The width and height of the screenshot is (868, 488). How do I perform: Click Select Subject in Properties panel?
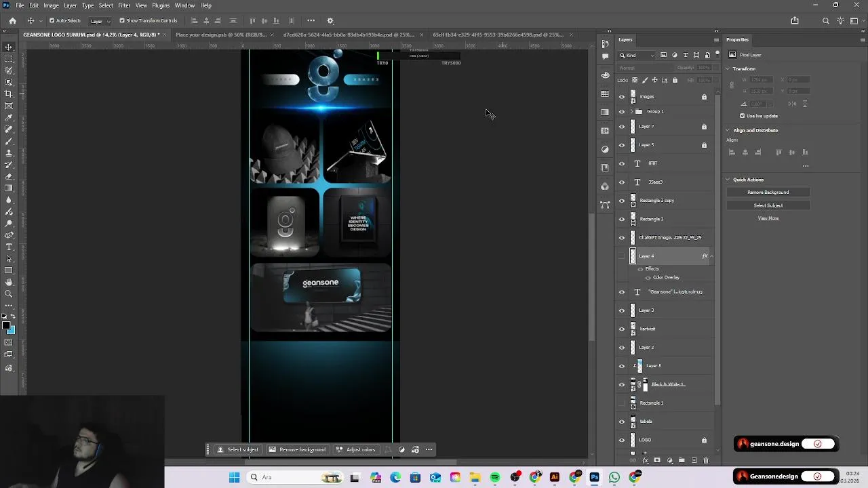point(768,205)
